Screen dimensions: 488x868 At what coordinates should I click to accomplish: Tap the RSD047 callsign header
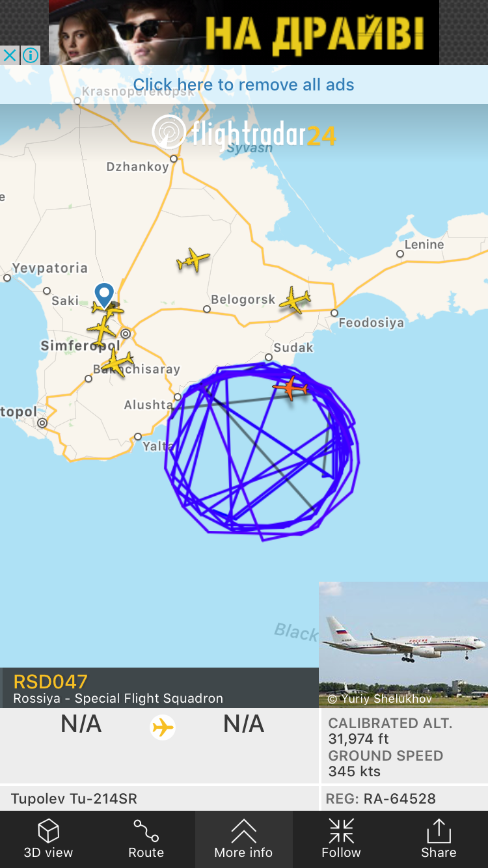(51, 681)
